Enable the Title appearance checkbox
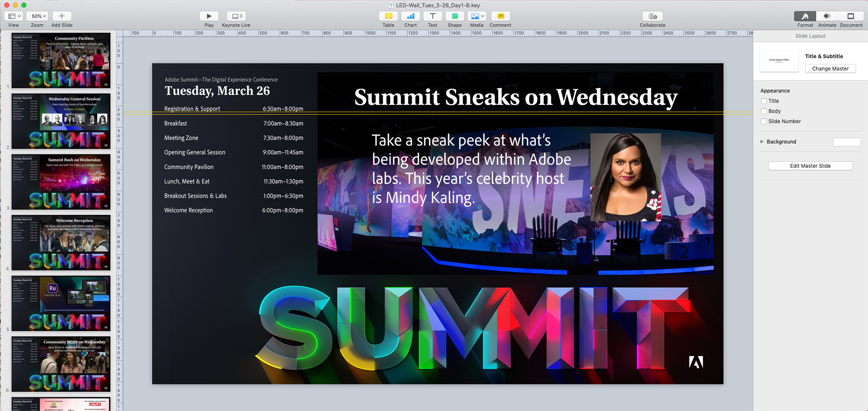 (764, 101)
